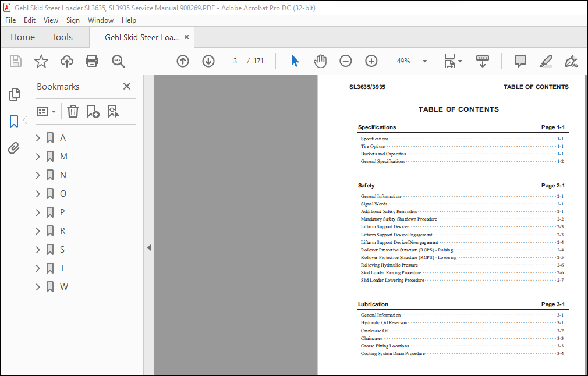Click 'Cooling System Drain Procedure' entry
This screenshot has width=588, height=376.
coord(392,353)
